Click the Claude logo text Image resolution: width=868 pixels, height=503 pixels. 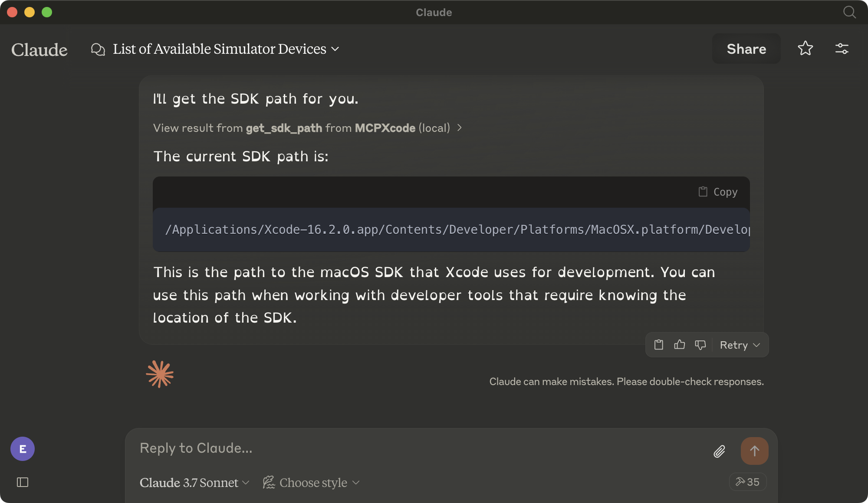[x=39, y=49]
